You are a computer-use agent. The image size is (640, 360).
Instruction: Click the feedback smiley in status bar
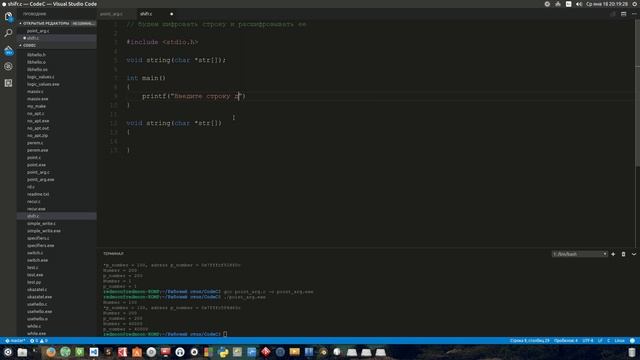coord(632,340)
